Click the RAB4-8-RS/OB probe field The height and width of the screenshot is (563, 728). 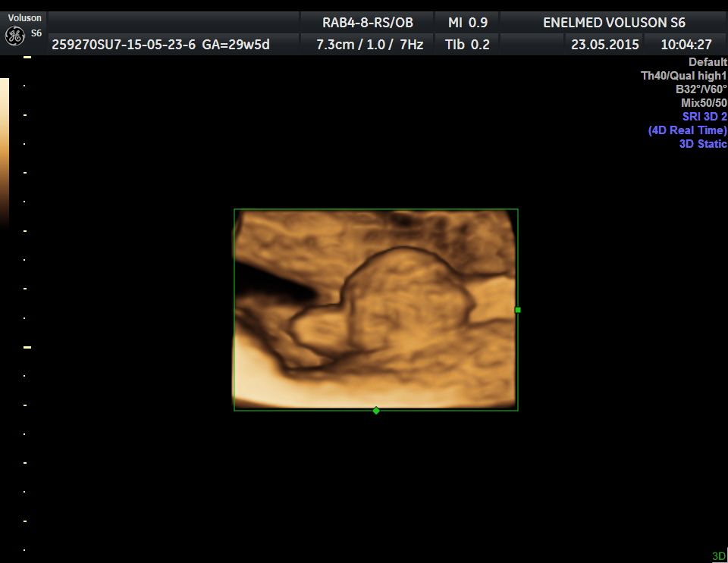[368, 23]
